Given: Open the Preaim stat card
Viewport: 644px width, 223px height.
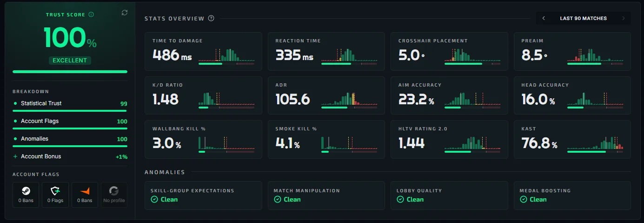Looking at the screenshot, I should coord(572,51).
